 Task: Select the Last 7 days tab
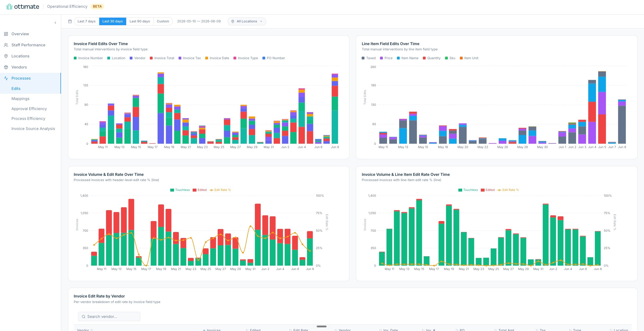click(x=86, y=21)
